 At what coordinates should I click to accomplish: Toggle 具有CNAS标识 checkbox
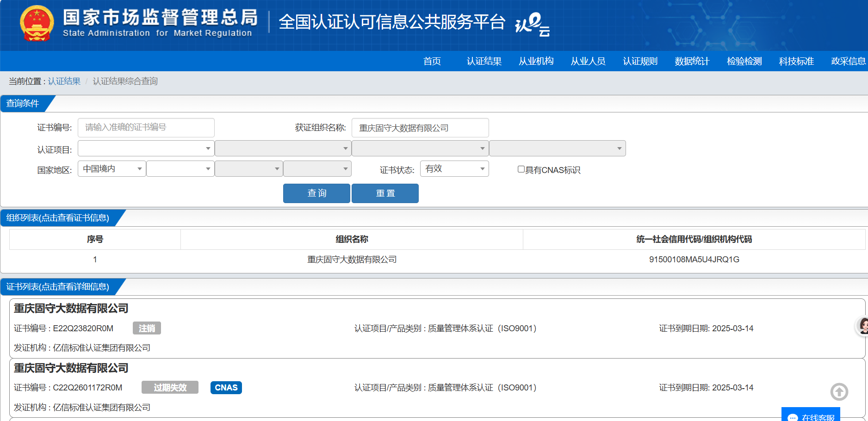coord(521,169)
